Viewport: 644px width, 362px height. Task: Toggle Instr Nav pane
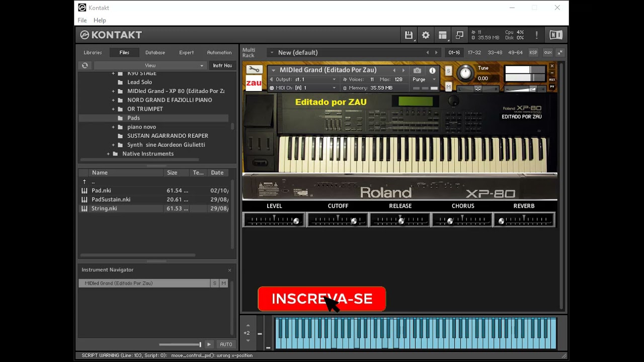pos(222,65)
